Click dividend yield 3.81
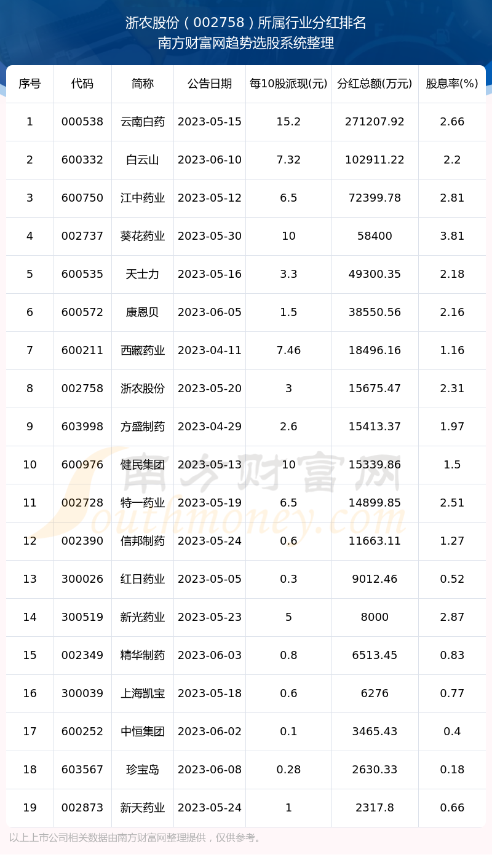Screen dimensions: 492x868 [452, 236]
